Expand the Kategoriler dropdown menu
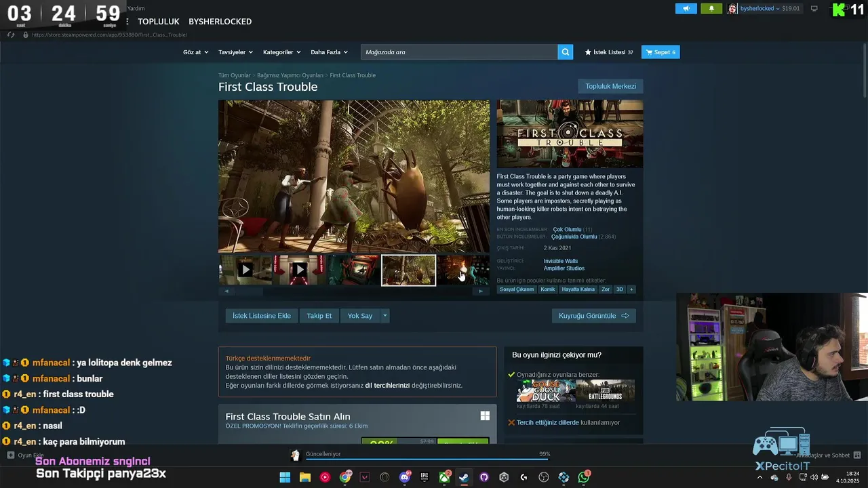The width and height of the screenshot is (868, 488). [x=281, y=52]
